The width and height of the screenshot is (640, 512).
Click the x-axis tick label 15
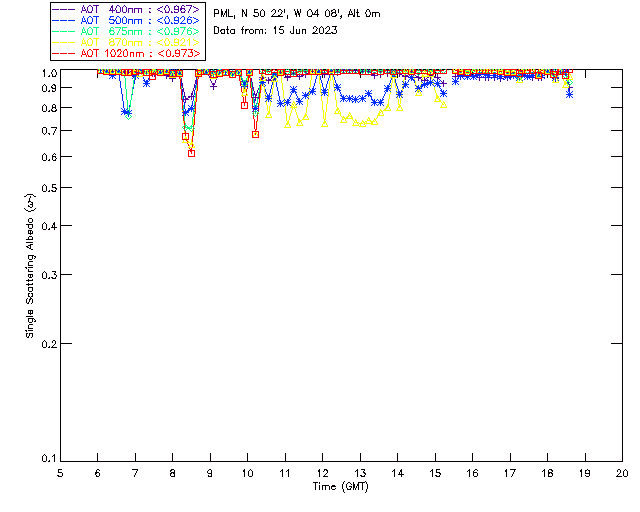pos(435,473)
